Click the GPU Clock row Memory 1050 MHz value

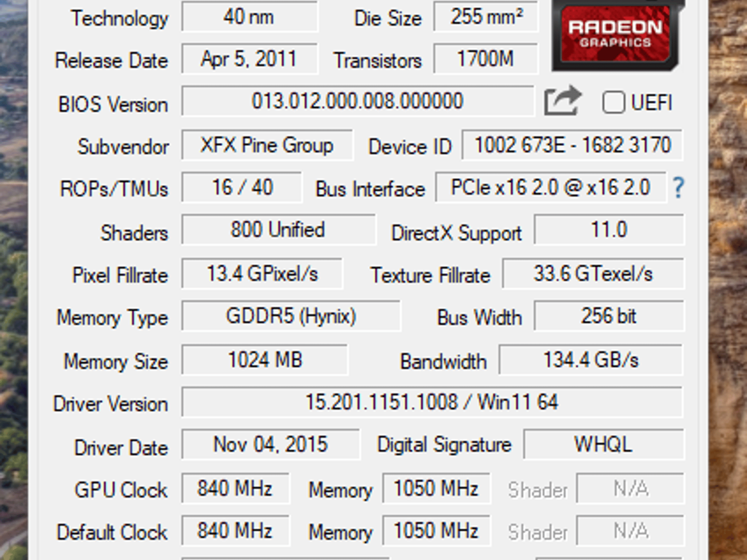pos(436,489)
